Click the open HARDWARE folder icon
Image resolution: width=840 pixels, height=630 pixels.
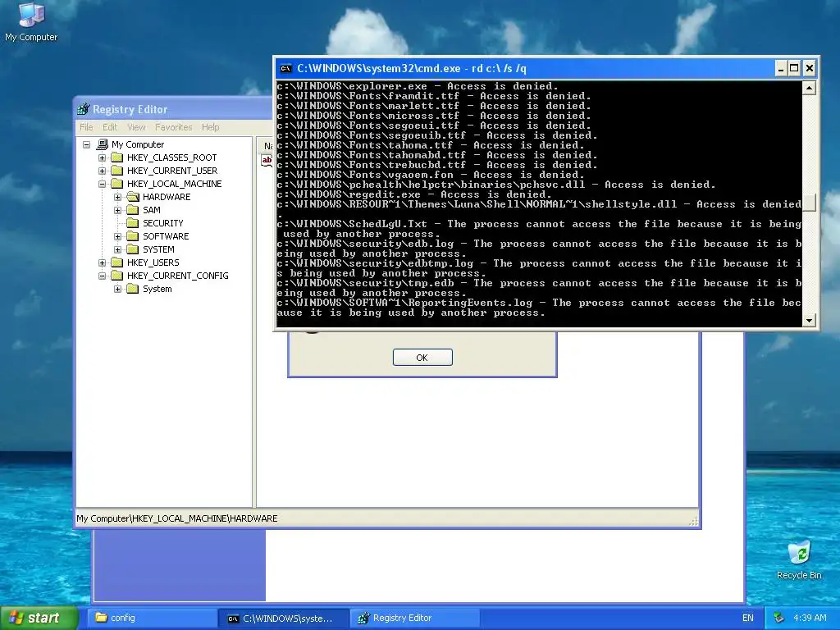(132, 197)
